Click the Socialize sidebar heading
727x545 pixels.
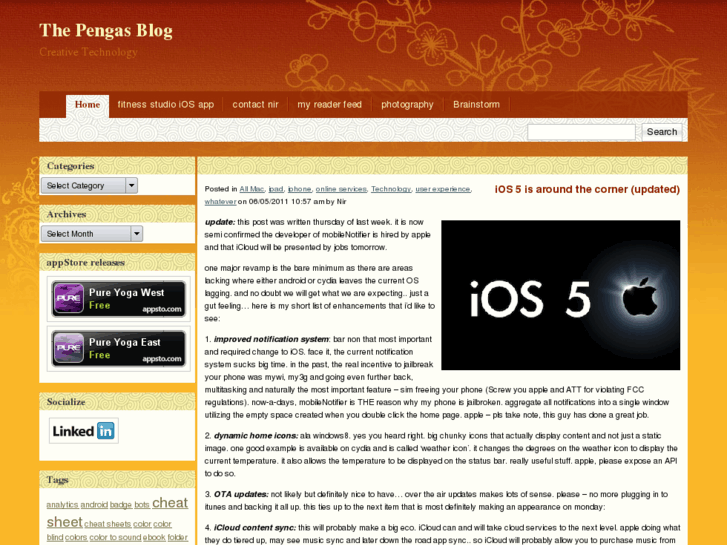[x=66, y=402]
